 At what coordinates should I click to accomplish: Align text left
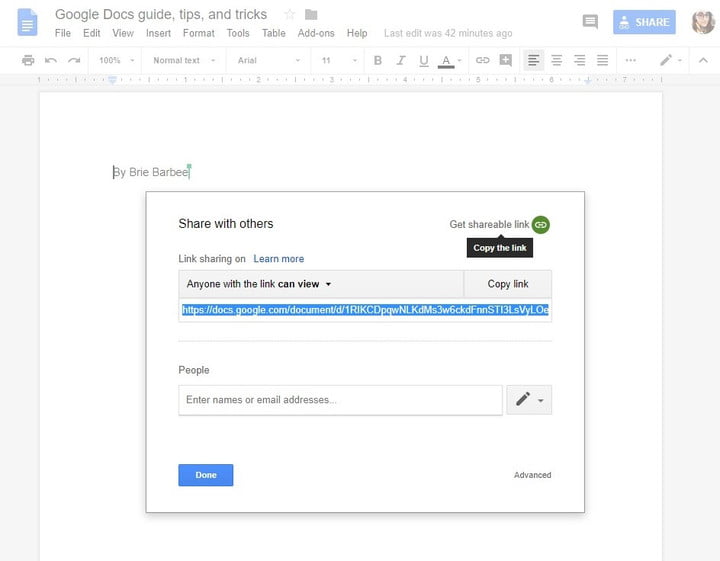pos(534,60)
